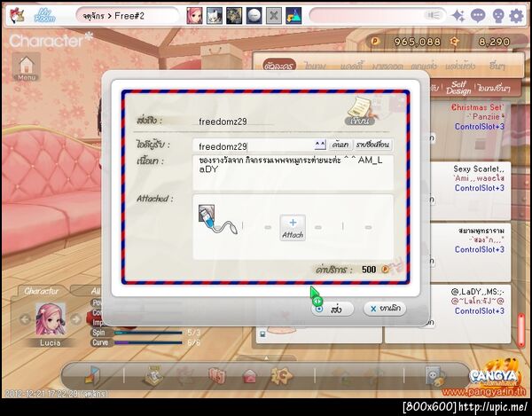Click the + Attach button

click(x=293, y=228)
